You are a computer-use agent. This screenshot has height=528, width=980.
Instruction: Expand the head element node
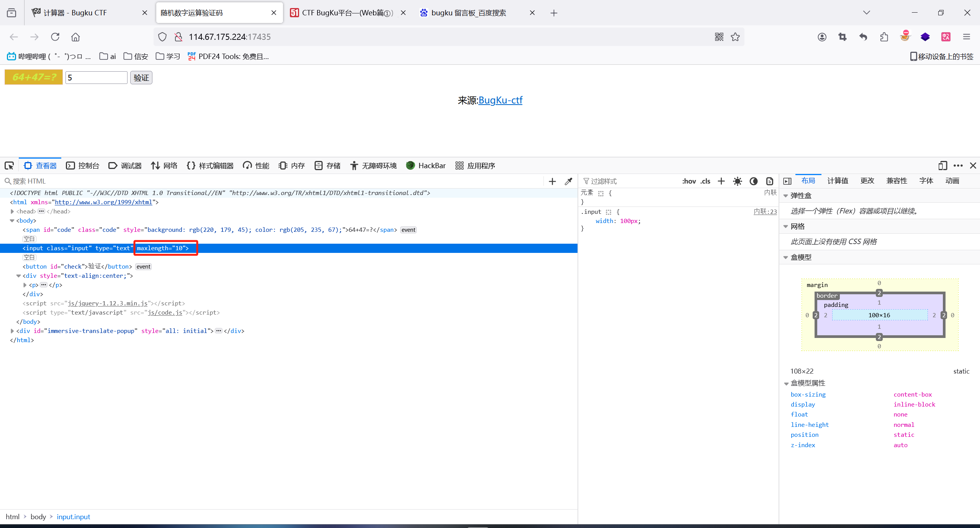(x=12, y=212)
